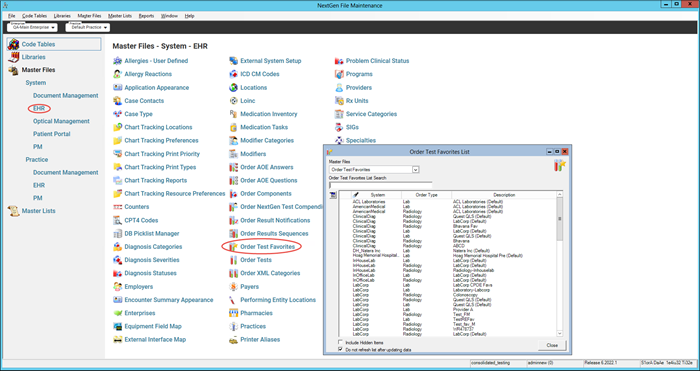Click the Close button in favorites dialog
Screen dimensions: 700x371
pyautogui.click(x=552, y=345)
